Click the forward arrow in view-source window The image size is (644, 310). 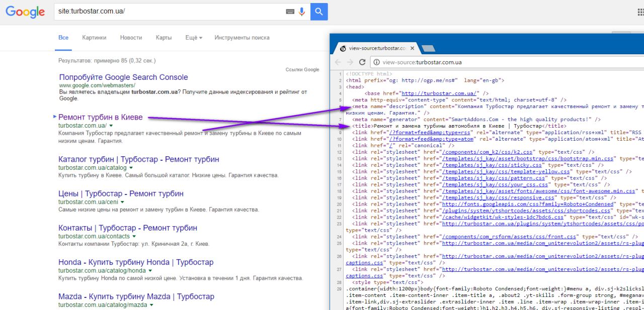350,62
